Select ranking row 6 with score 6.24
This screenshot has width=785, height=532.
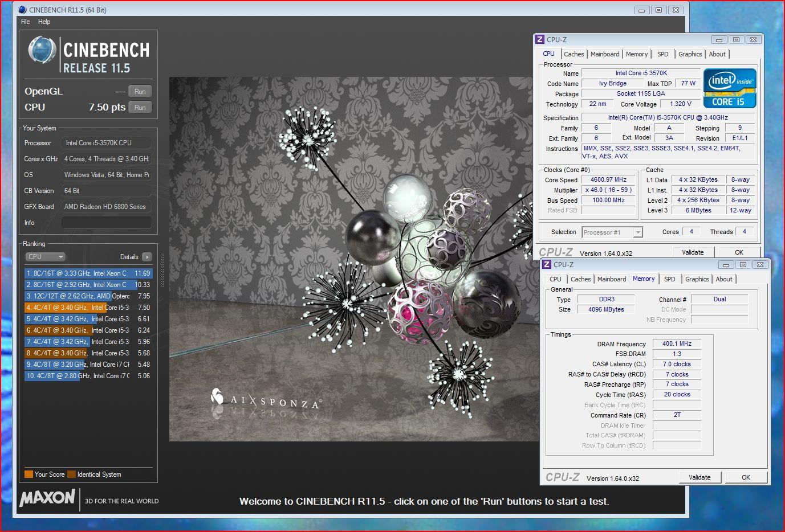pos(88,330)
